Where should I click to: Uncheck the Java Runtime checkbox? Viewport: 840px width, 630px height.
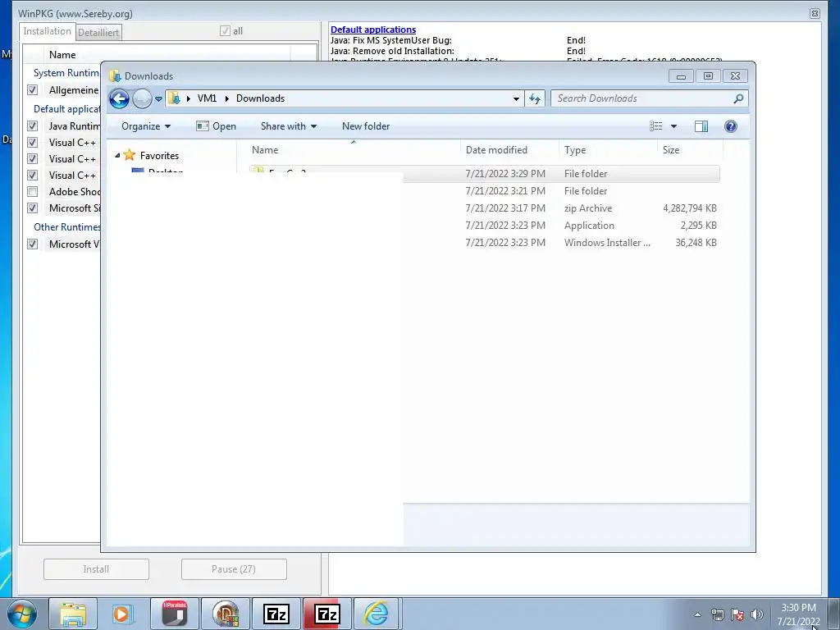(32, 126)
